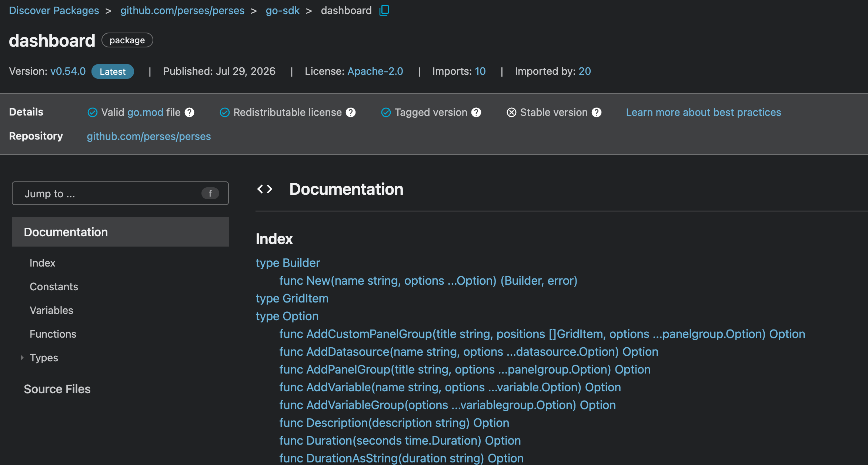868x465 pixels.
Task: Click the 'f' shortcut badge in Jump to
Action: pos(210,193)
